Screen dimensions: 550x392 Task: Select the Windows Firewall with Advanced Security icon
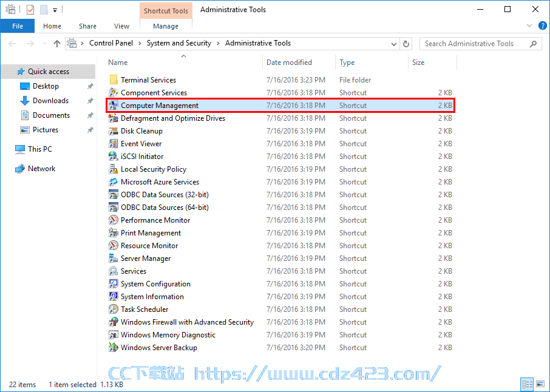coord(114,322)
